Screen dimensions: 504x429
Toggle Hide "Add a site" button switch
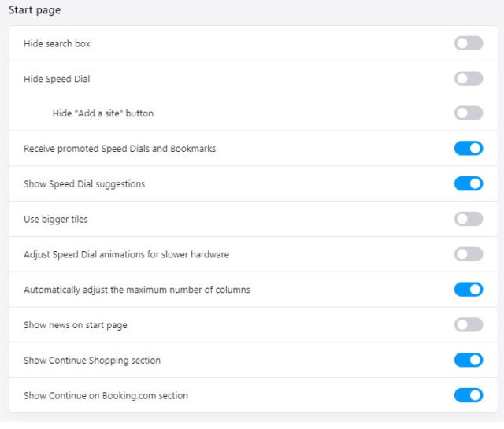coord(469,113)
